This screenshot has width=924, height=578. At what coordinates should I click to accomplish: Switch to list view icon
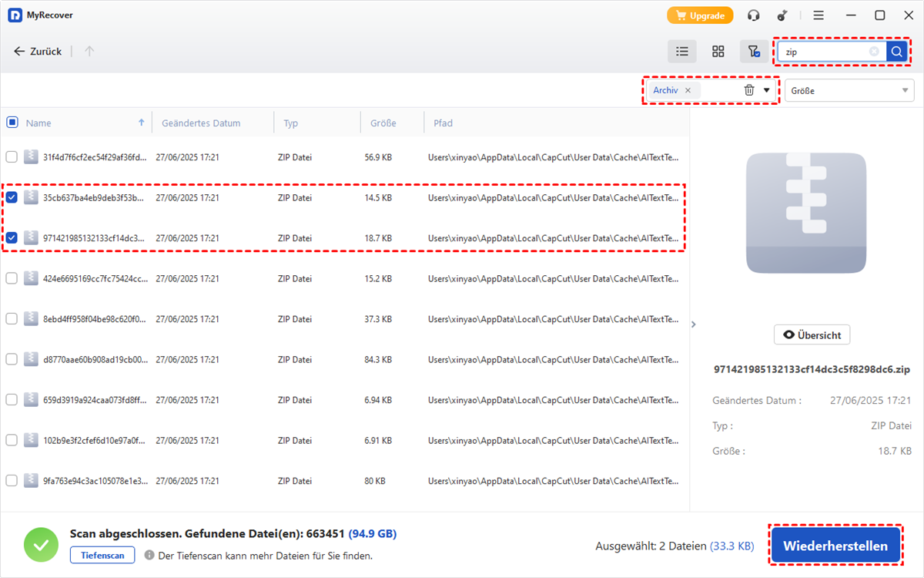pos(681,52)
